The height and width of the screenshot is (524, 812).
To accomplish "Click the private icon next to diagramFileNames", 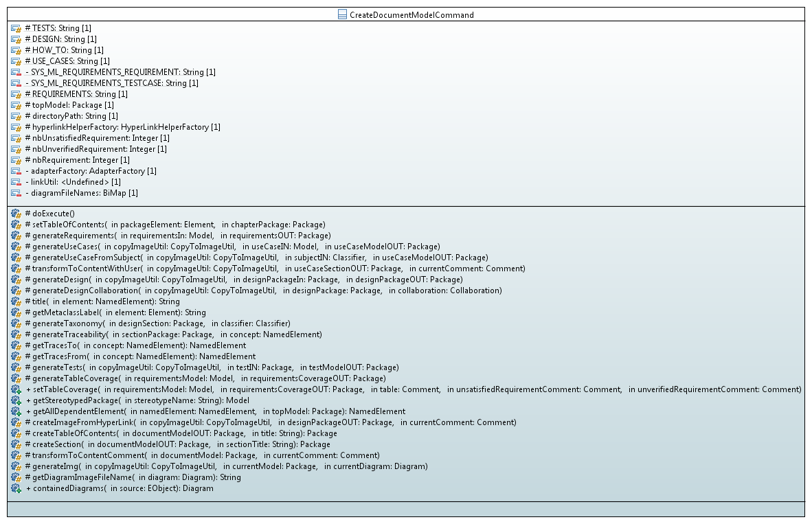I will pos(16,193).
